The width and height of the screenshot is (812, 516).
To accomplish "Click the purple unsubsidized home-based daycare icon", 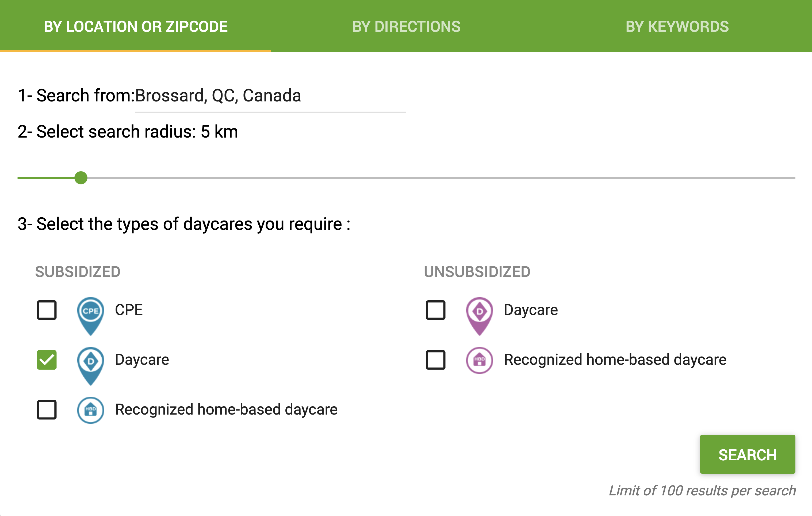I will coord(479,360).
